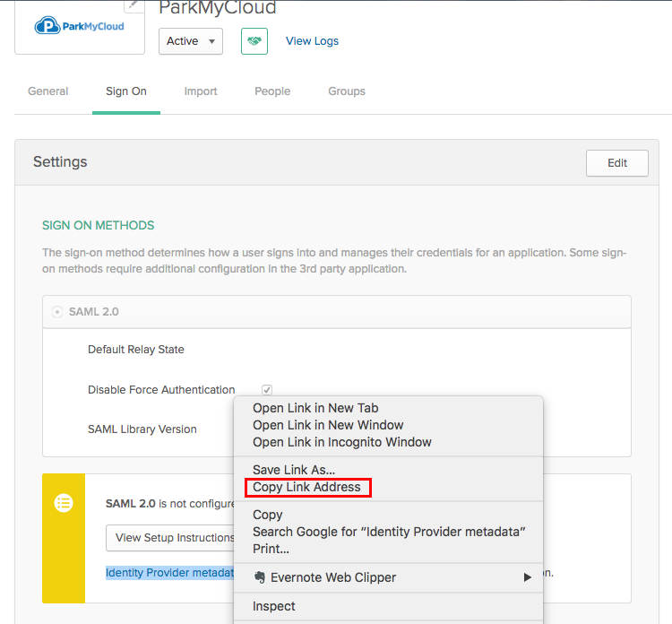Select Search Google for "Identity Provider metadata"
This screenshot has width=672, height=624.
click(x=389, y=532)
